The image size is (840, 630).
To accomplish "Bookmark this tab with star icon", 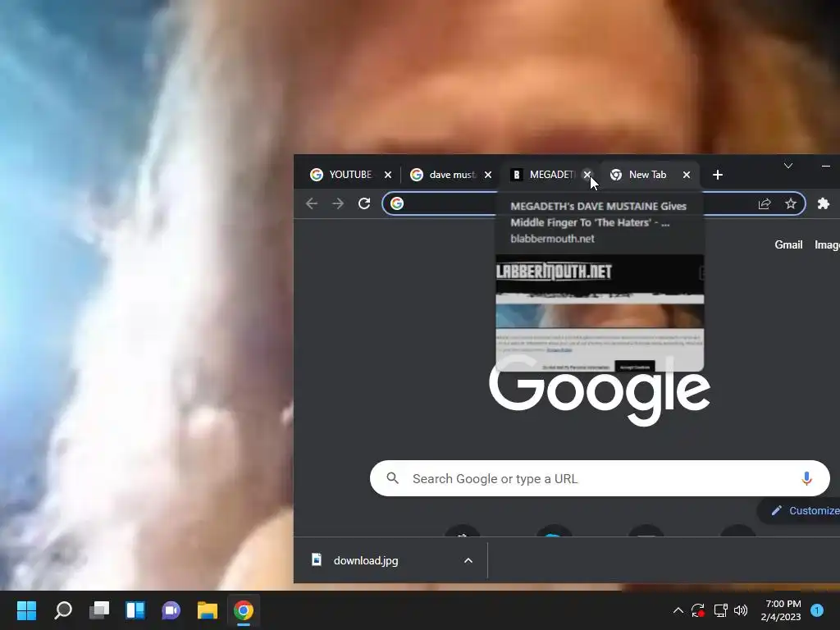I will (x=791, y=203).
